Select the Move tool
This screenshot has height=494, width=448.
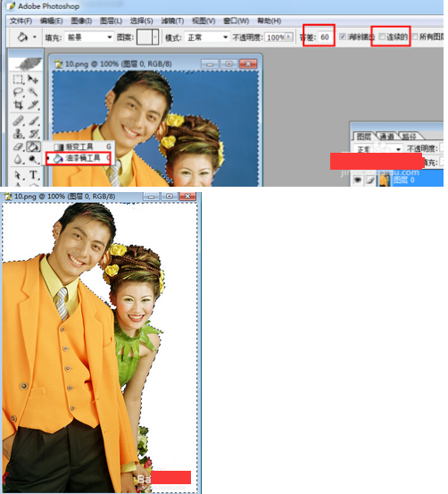click(33, 79)
